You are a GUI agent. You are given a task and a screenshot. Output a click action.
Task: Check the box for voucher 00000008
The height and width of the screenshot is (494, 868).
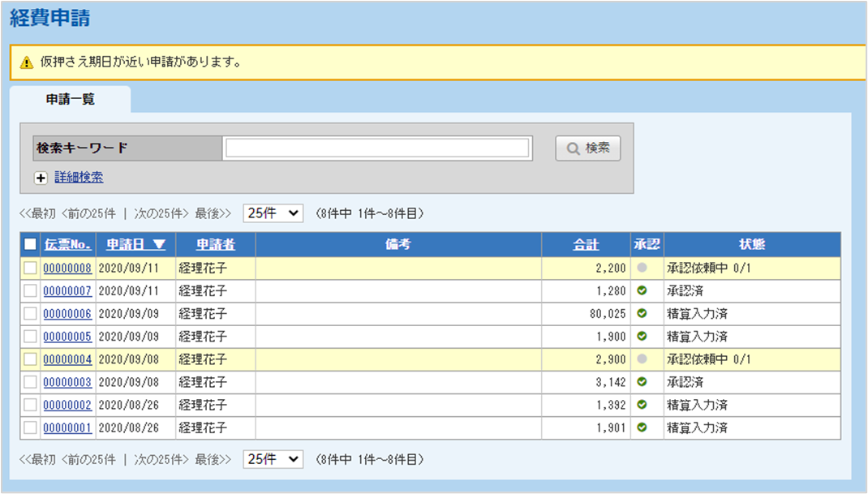point(30,268)
